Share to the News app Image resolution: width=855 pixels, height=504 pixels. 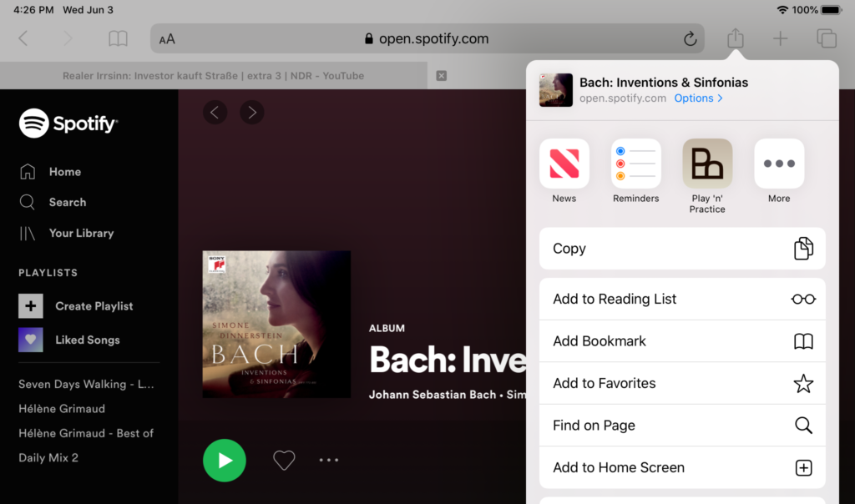(564, 171)
